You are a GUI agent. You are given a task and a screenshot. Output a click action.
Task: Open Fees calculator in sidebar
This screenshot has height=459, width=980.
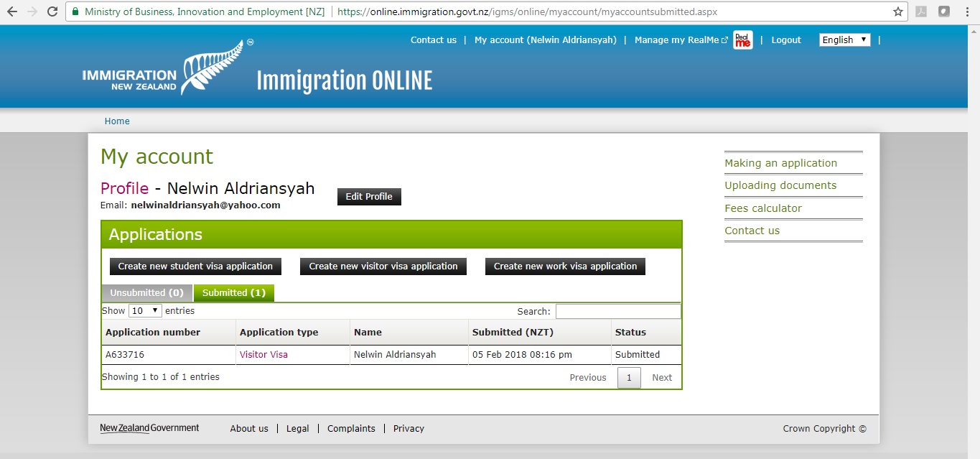click(x=762, y=208)
